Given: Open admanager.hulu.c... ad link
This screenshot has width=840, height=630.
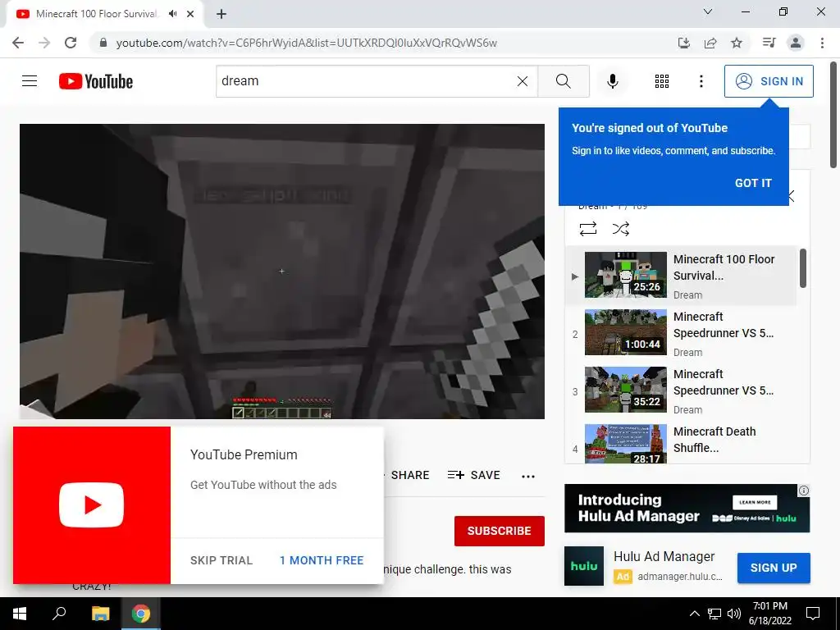Looking at the screenshot, I should coord(680,577).
